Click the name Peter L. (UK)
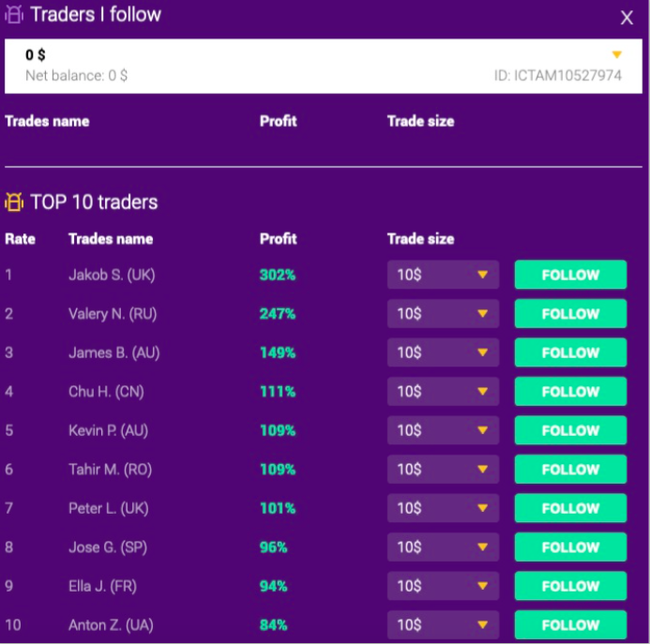Viewport: 650px width, 644px height. coord(109,509)
